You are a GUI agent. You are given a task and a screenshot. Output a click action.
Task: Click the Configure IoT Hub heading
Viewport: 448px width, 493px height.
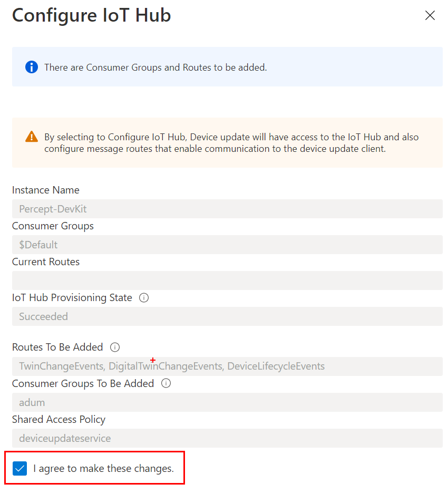pos(92,15)
